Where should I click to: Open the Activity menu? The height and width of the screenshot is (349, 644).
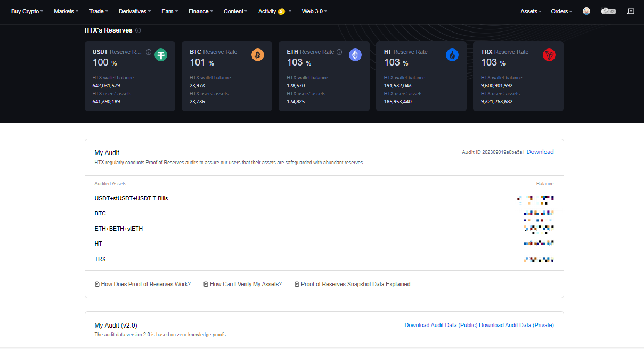[275, 11]
